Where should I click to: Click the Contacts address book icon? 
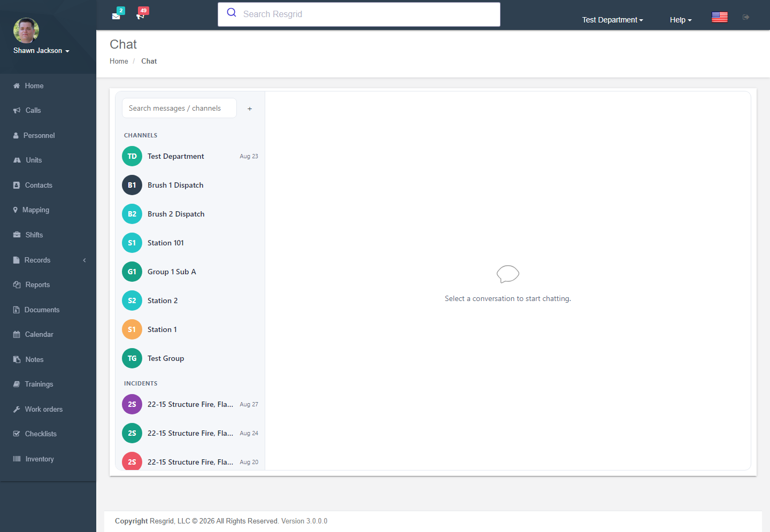pos(17,186)
